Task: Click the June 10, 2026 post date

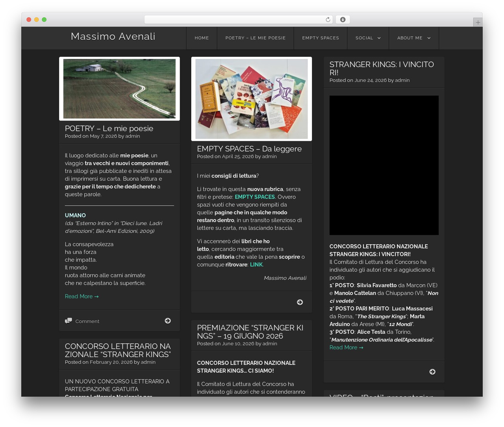Action: (x=238, y=344)
